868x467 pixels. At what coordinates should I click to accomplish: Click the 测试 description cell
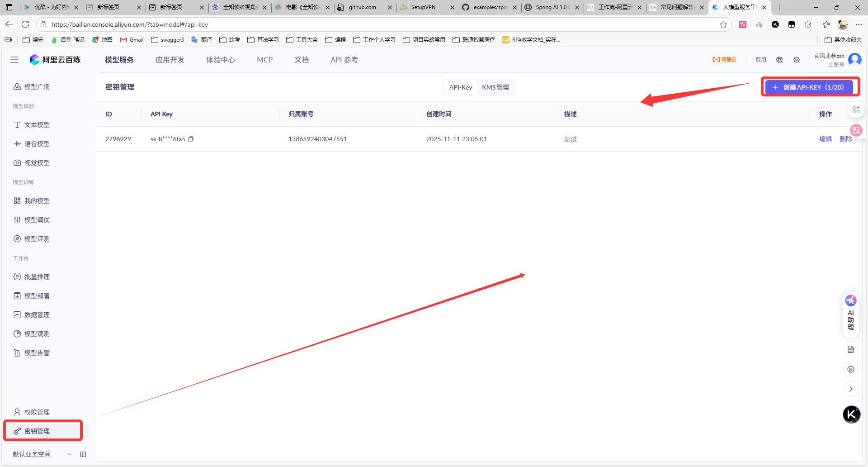[571, 139]
